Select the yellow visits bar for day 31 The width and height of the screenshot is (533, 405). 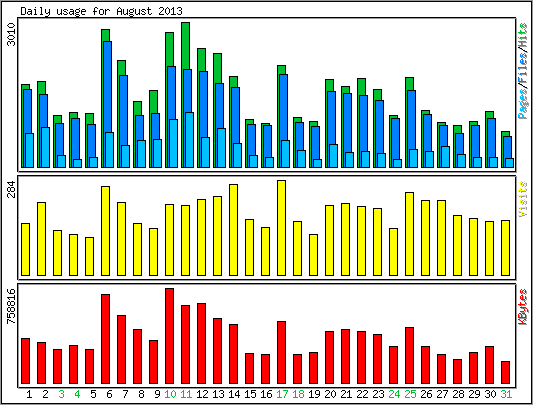coord(505,248)
